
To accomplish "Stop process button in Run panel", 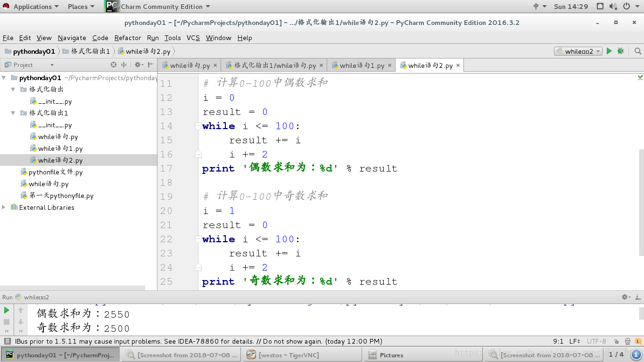I will click(7, 321).
